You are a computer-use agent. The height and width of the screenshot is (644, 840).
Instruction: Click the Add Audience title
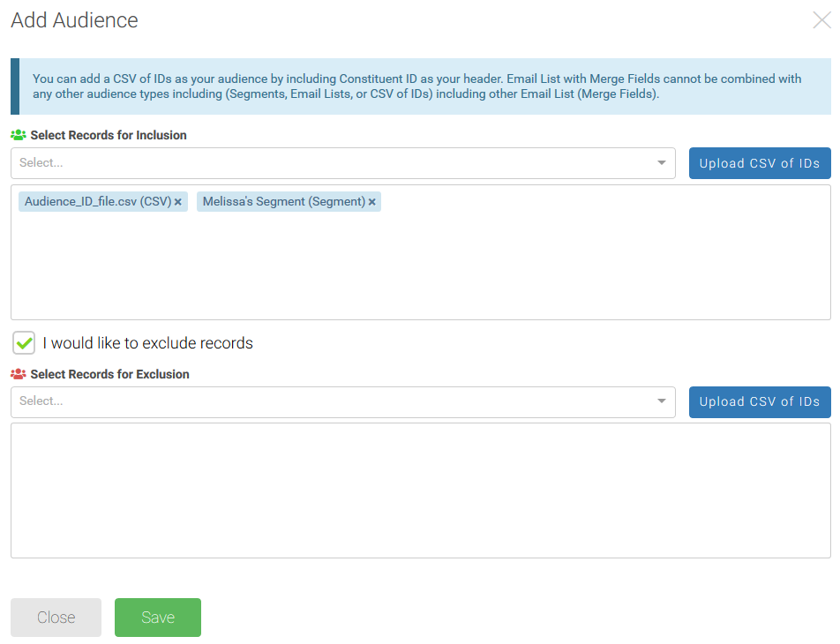[74, 19]
